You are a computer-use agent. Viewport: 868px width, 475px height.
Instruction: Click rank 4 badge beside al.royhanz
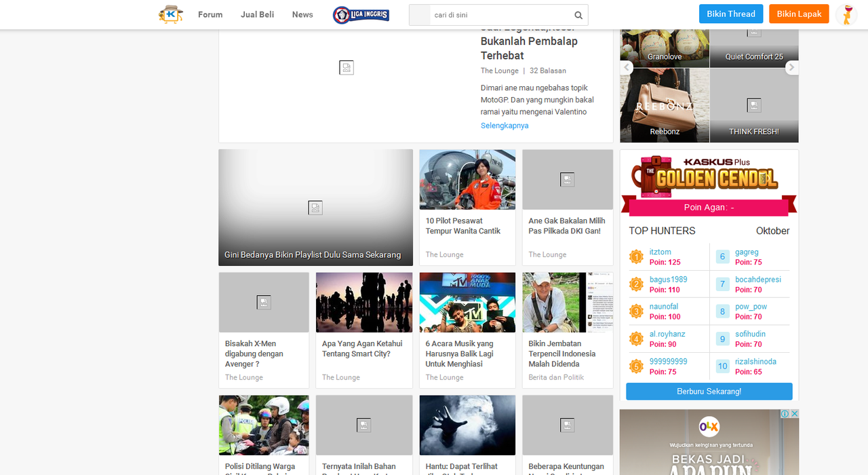click(636, 339)
